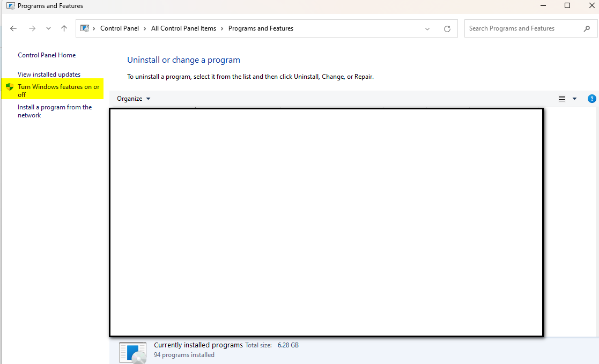
Task: Select Control Panel in the breadcrumb
Action: [x=120, y=28]
